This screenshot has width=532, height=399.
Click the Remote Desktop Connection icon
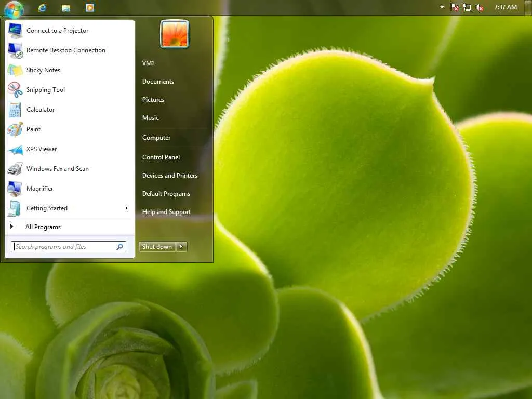click(15, 50)
